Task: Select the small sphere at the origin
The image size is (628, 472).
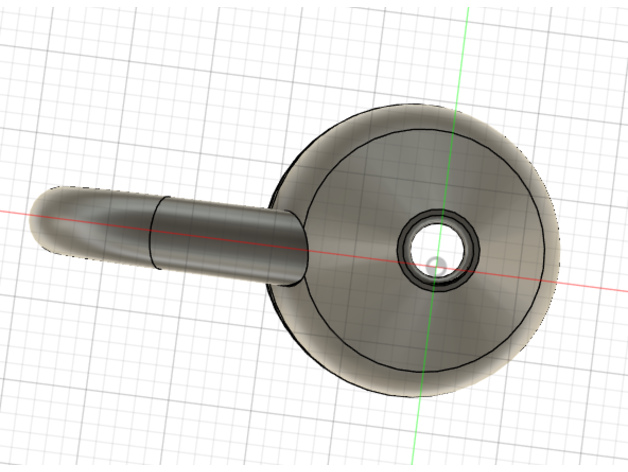Action: [438, 267]
